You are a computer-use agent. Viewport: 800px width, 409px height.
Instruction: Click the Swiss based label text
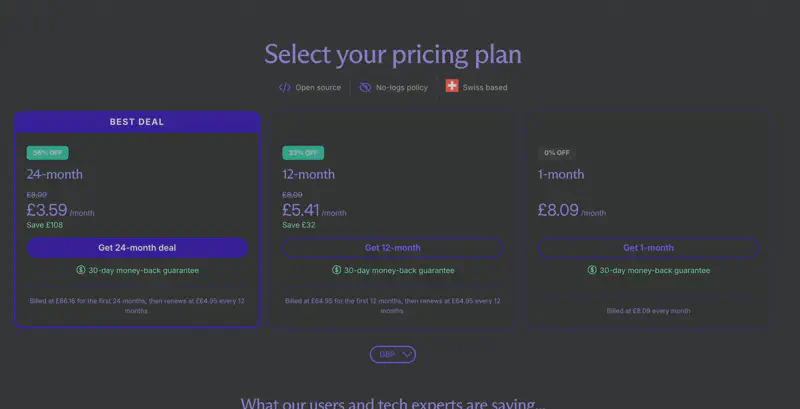[485, 88]
